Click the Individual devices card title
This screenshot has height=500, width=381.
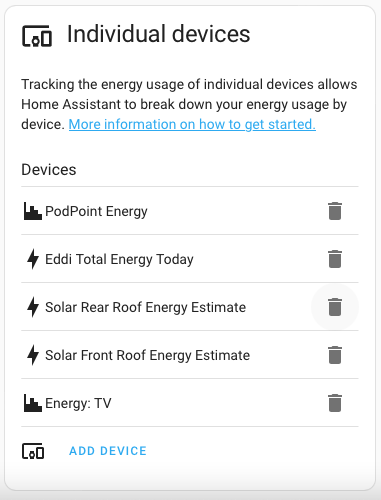click(x=159, y=34)
